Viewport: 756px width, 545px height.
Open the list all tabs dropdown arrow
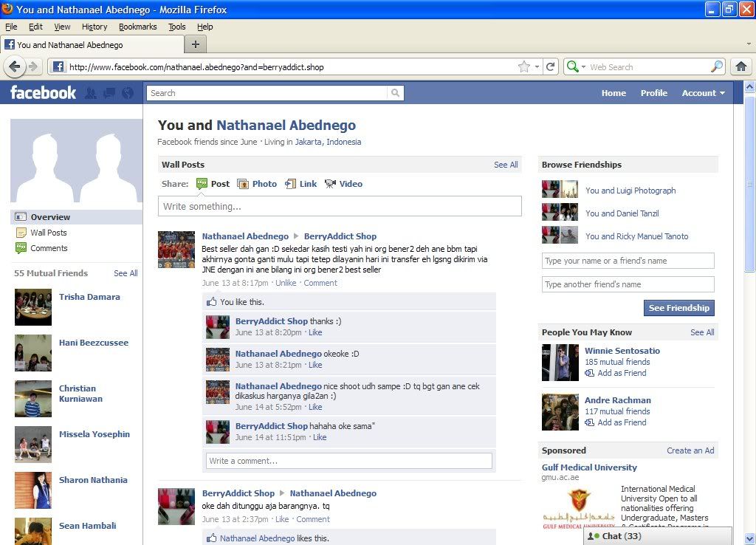[x=749, y=44]
